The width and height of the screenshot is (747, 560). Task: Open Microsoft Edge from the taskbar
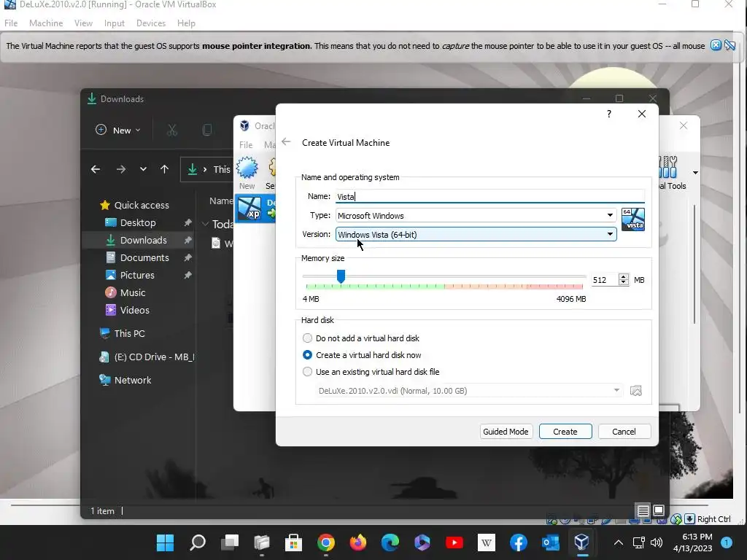(x=390, y=542)
